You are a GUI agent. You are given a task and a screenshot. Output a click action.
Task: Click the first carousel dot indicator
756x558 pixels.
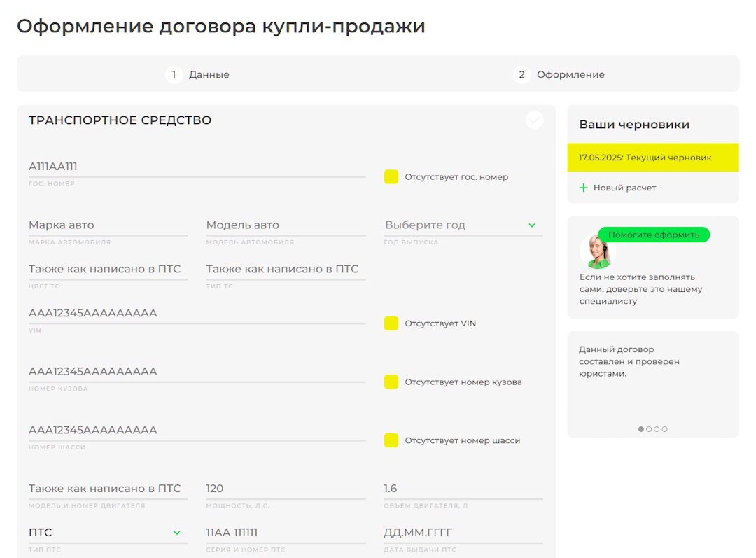click(641, 429)
